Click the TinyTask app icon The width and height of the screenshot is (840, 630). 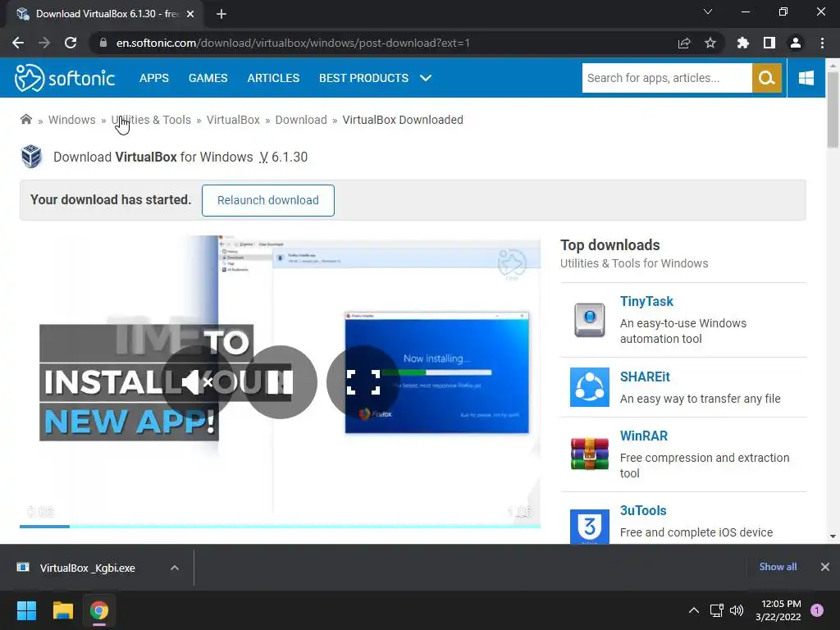[x=589, y=320]
